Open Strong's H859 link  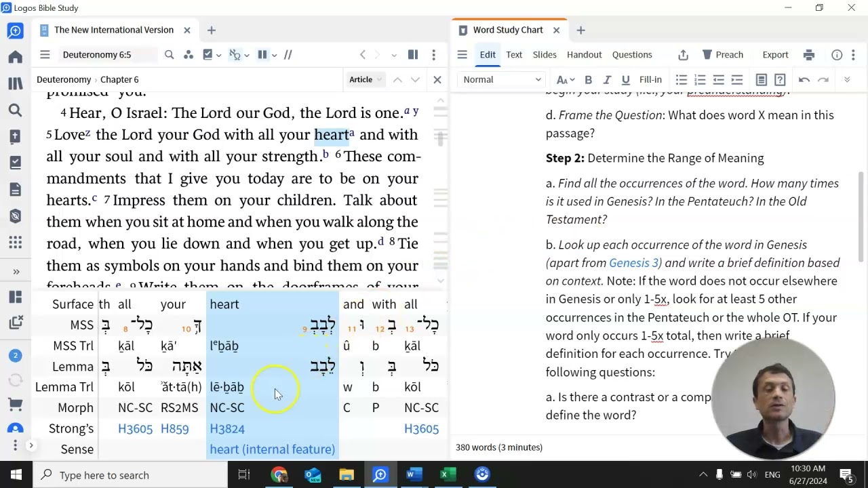[x=174, y=428]
